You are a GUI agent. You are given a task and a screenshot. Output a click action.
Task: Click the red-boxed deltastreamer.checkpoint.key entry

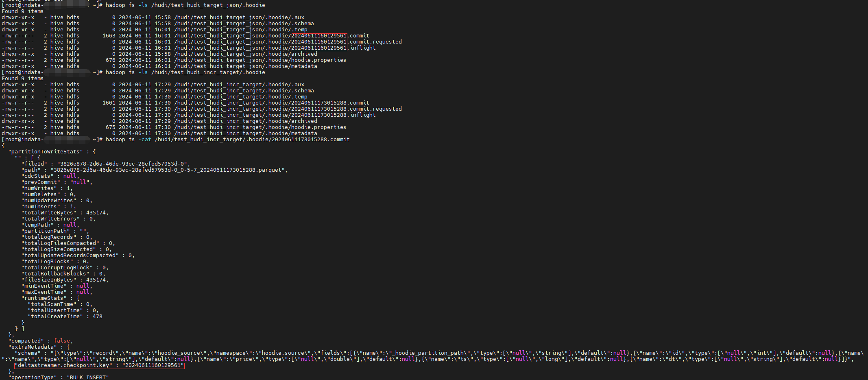tap(99, 365)
